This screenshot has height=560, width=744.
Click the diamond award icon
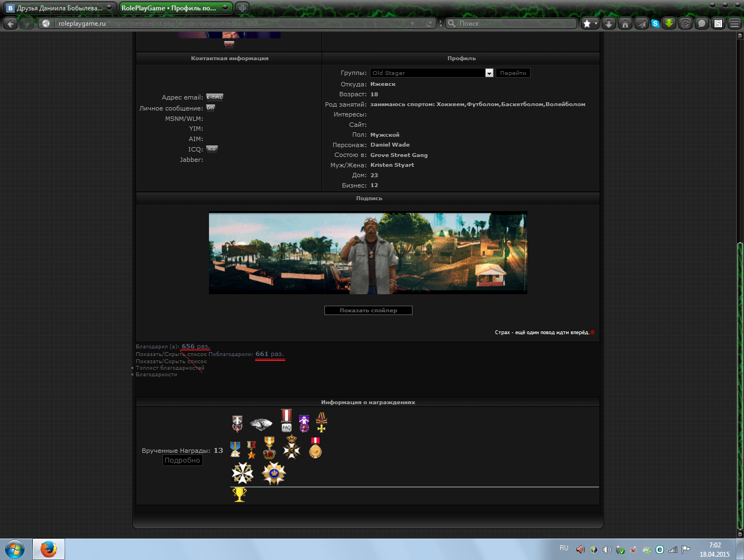tap(261, 424)
